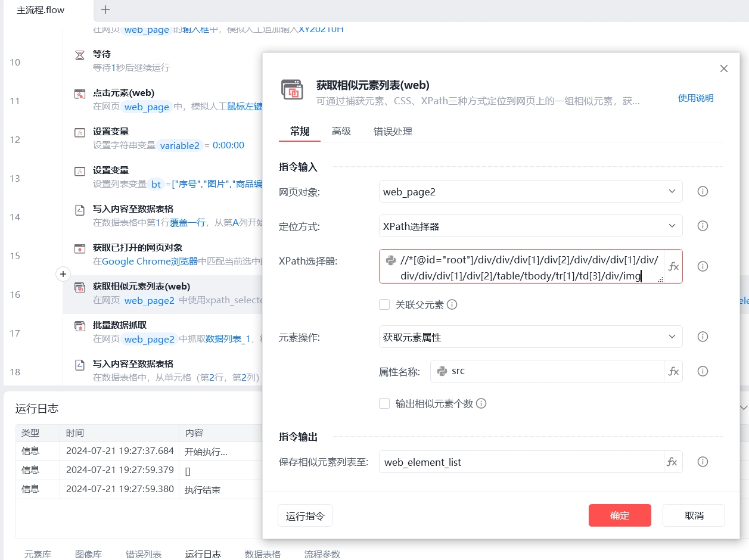Click the web_element_list output field

(522, 462)
